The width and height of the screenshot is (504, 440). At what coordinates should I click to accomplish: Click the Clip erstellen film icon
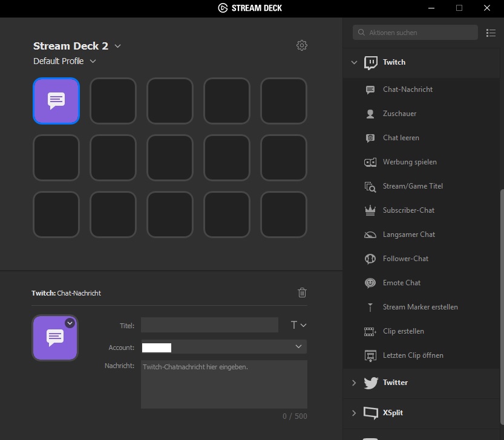coord(370,331)
